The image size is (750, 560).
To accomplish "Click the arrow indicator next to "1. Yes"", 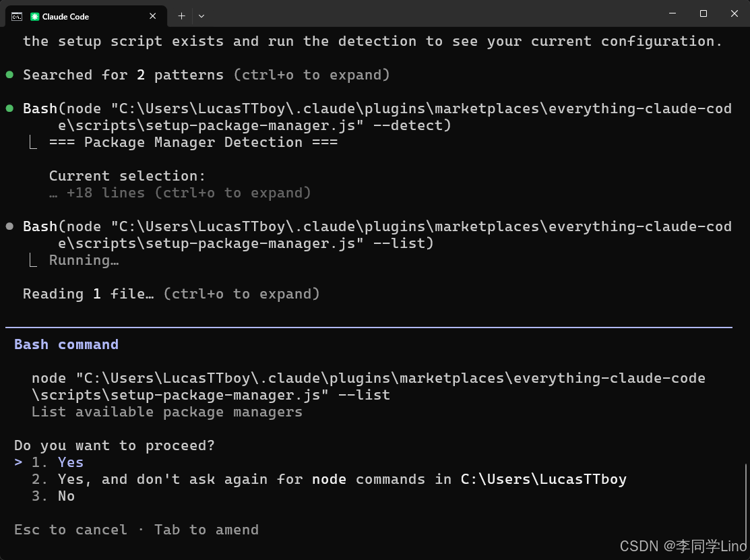I will pos(18,462).
